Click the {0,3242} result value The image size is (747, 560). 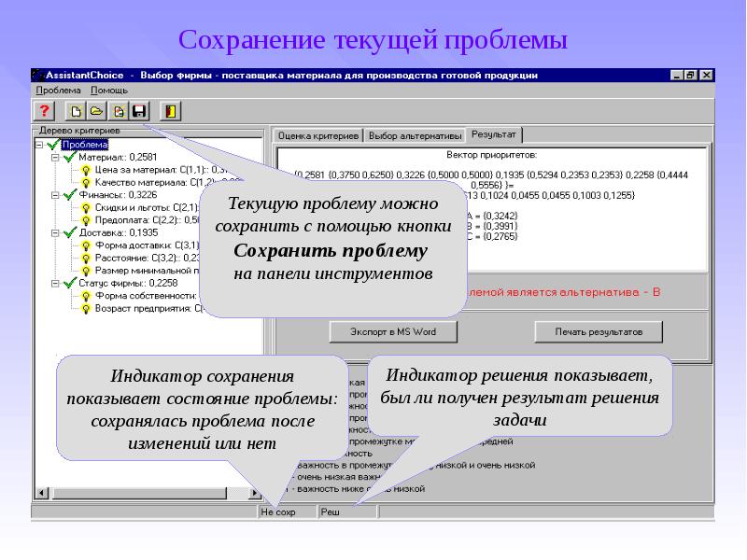click(500, 216)
